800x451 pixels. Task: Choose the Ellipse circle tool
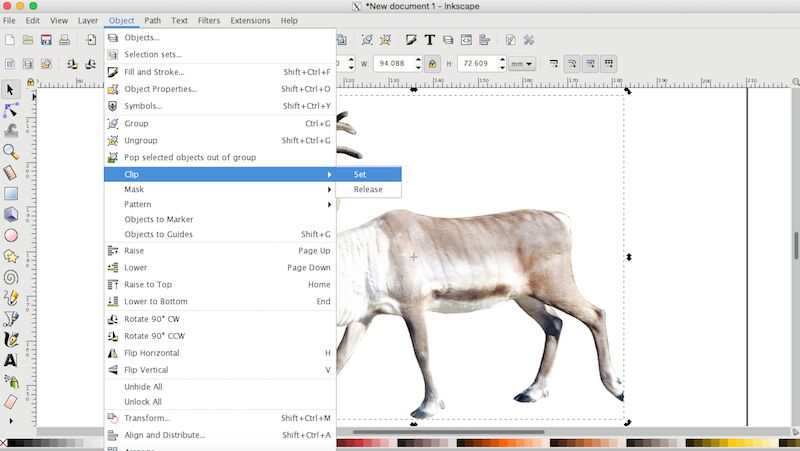tap(11, 235)
